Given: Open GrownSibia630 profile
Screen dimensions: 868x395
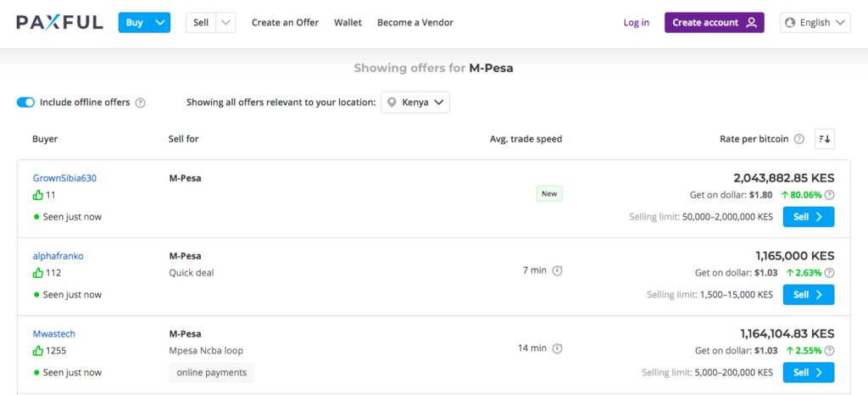Looking at the screenshot, I should [x=64, y=178].
